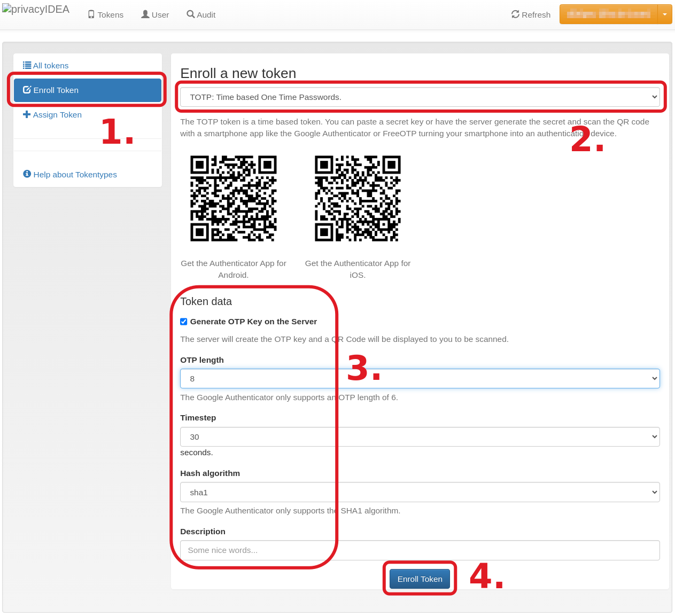The height and width of the screenshot is (616, 675).
Task: Click the Audit magnifier icon
Action: pyautogui.click(x=191, y=14)
